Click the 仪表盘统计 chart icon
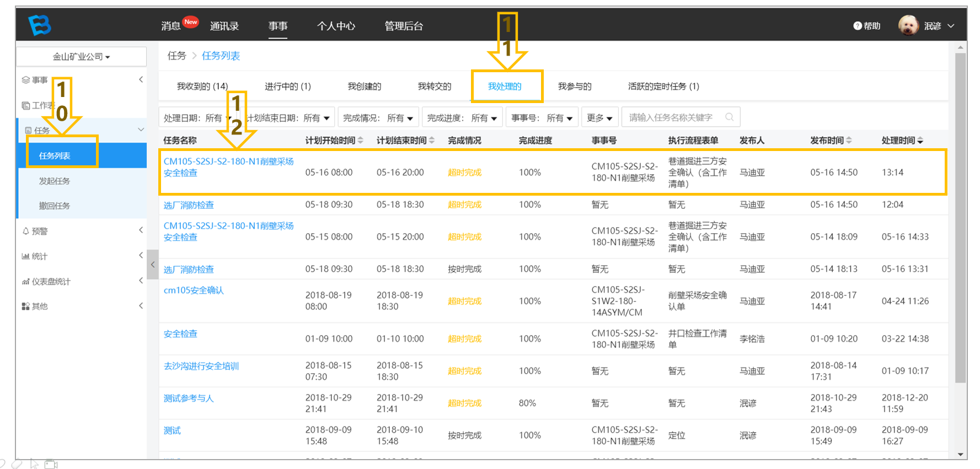This screenshot has width=980, height=469. click(25, 282)
